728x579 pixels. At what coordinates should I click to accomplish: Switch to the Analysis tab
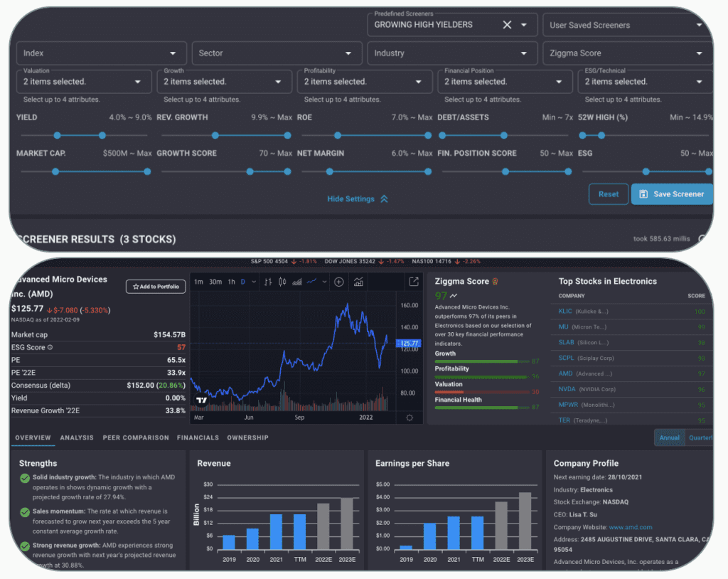(x=77, y=437)
